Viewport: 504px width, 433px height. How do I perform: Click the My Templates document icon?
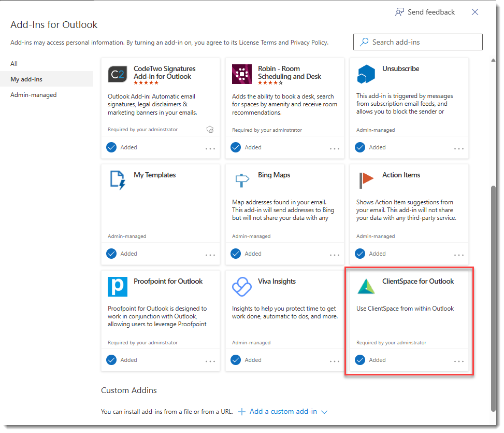click(x=118, y=180)
